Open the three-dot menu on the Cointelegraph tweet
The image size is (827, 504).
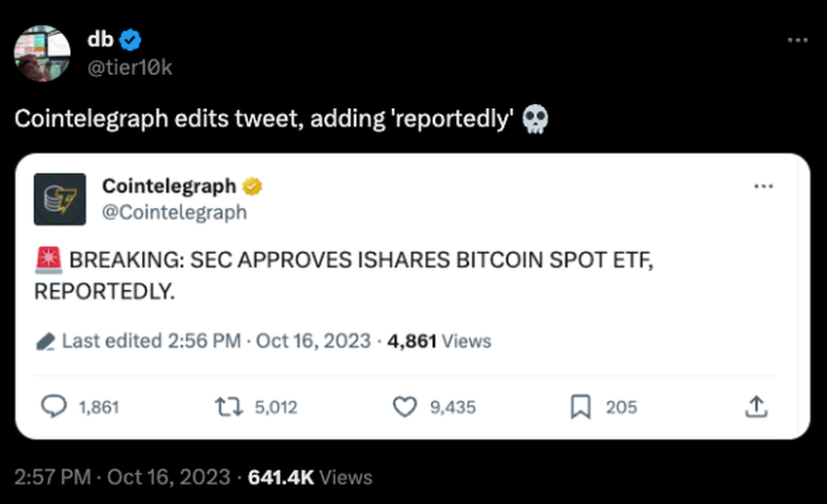(x=764, y=186)
